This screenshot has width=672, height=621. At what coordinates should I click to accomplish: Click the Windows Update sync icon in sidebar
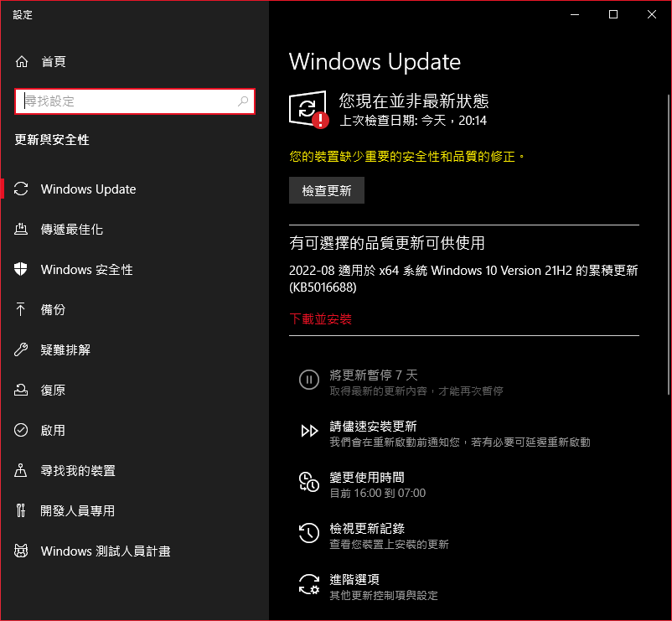point(21,189)
